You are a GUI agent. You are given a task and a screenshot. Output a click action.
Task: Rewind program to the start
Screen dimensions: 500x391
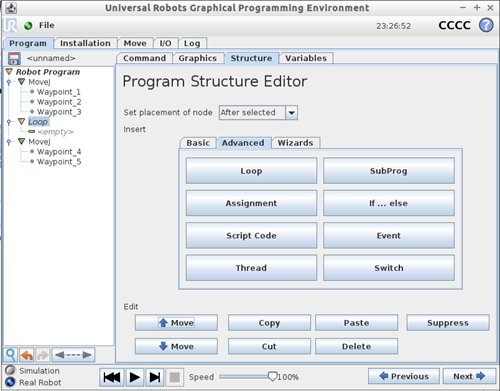click(x=112, y=377)
